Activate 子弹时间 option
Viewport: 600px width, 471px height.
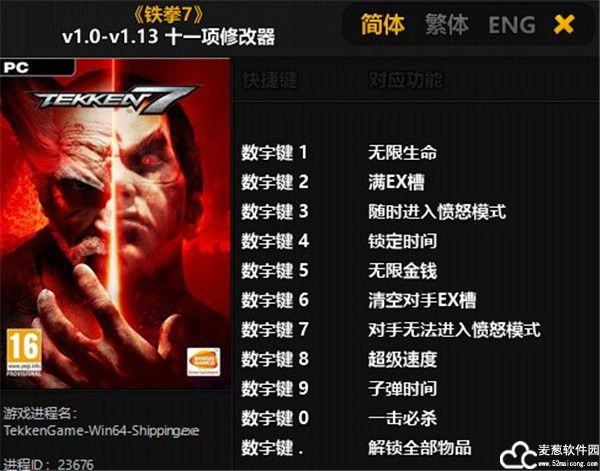tap(402, 388)
